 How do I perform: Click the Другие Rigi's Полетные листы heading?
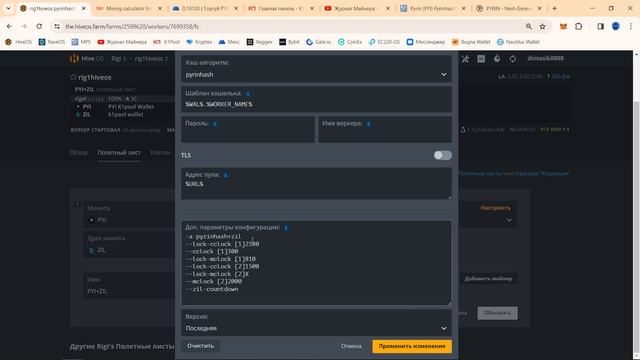(x=122, y=346)
